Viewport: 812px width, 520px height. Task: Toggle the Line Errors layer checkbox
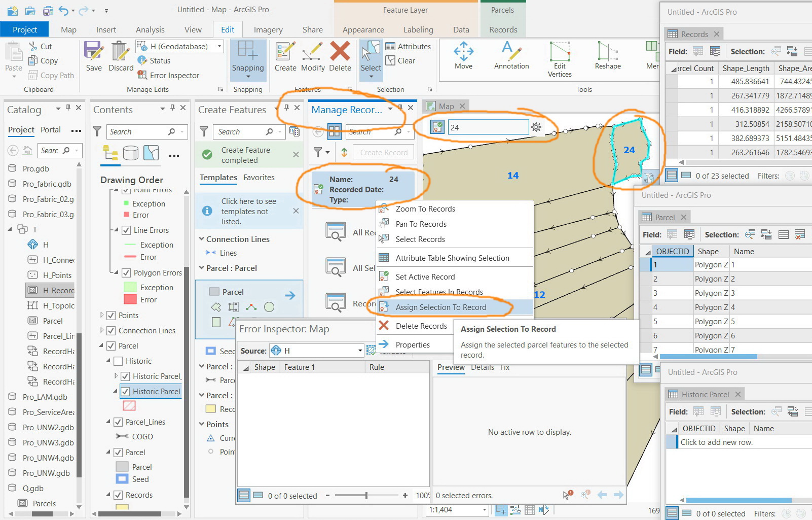[126, 230]
